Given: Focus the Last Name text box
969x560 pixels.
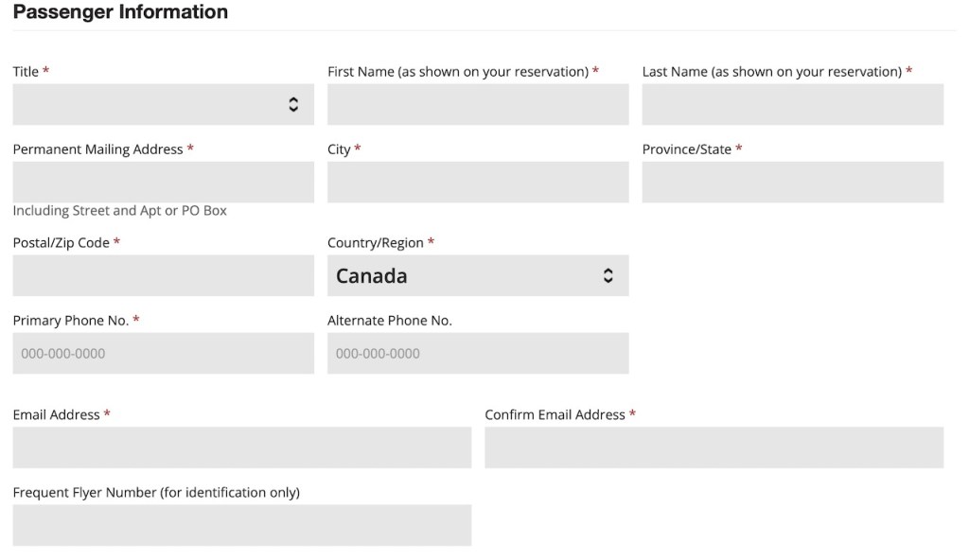Looking at the screenshot, I should [792, 104].
